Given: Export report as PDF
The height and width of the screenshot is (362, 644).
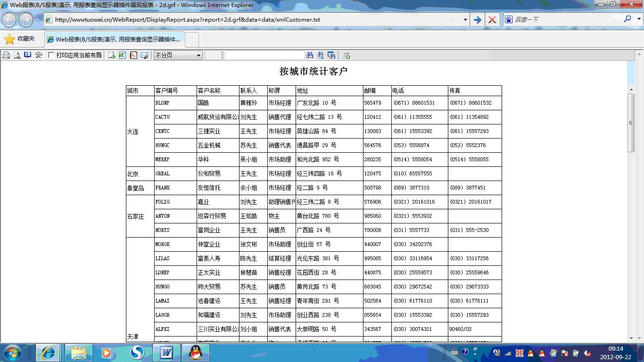Looking at the screenshot, I should point(133,55).
